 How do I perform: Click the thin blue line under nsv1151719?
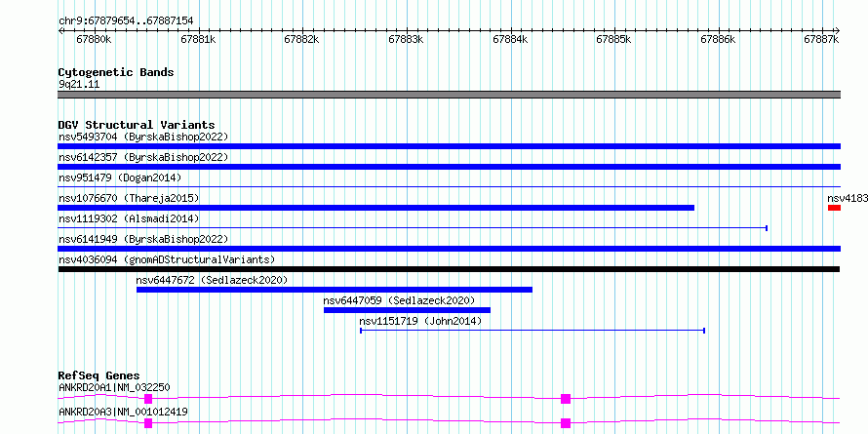click(x=533, y=331)
